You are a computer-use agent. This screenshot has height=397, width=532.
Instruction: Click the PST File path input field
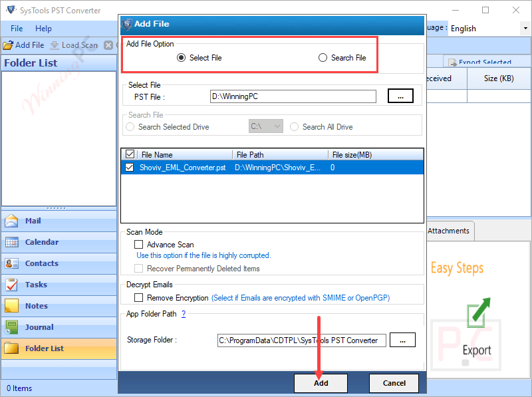point(293,96)
